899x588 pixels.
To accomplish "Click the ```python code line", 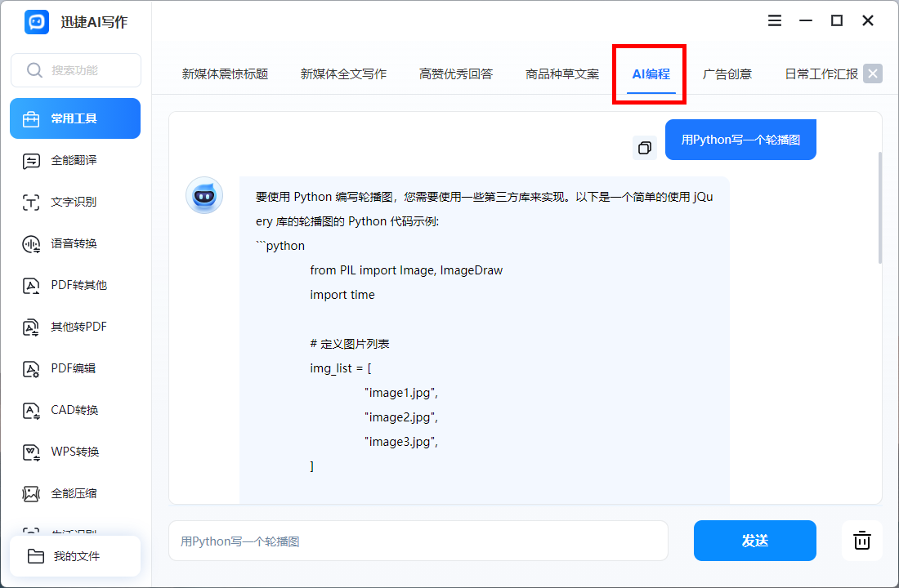I will pyautogui.click(x=280, y=246).
